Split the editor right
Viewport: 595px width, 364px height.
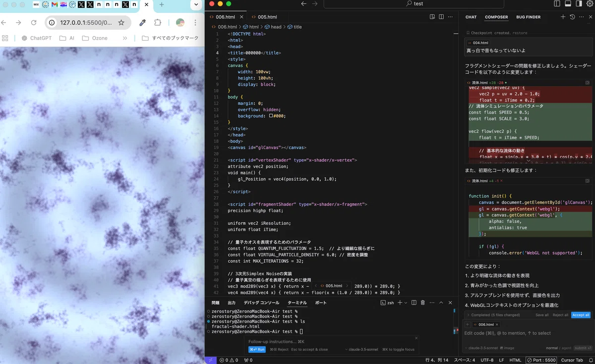point(441,17)
